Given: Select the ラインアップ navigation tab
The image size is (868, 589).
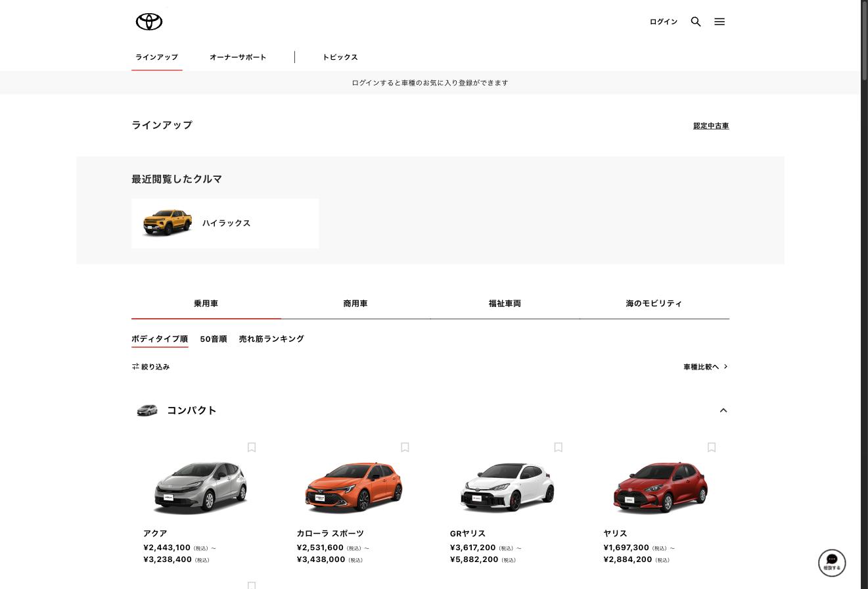Looking at the screenshot, I should [x=156, y=57].
